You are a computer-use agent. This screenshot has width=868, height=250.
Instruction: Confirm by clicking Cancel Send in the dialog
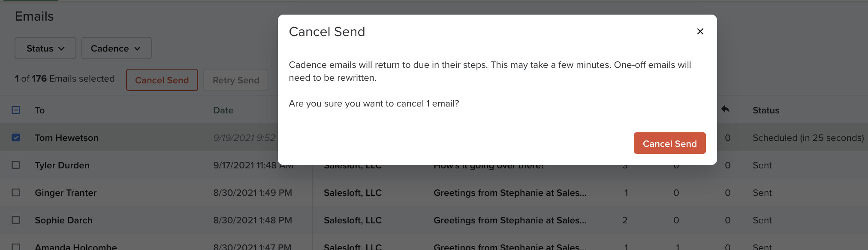(x=669, y=143)
